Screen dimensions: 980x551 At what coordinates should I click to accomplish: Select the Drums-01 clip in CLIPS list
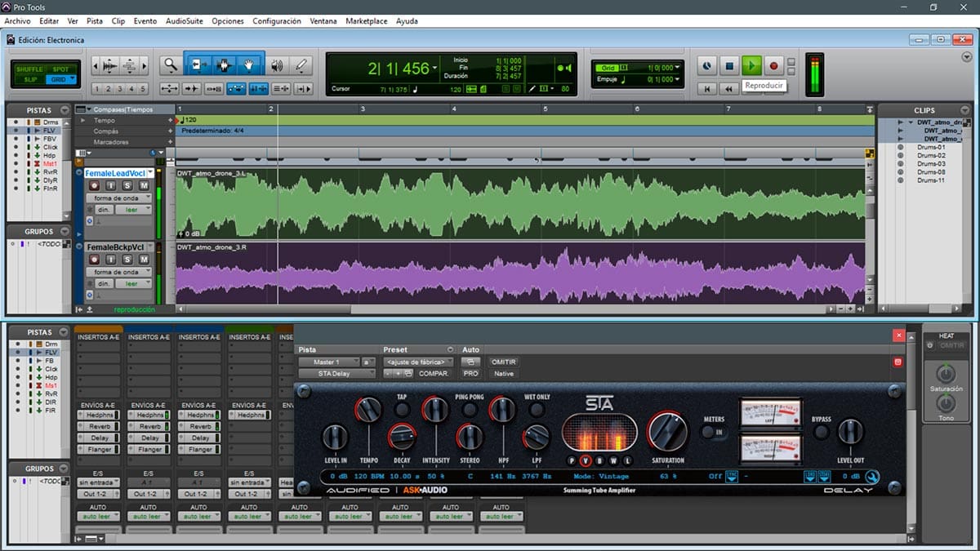pos(930,147)
